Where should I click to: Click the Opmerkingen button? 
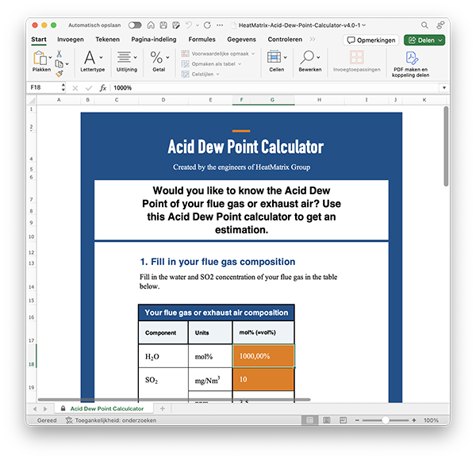pyautogui.click(x=371, y=40)
